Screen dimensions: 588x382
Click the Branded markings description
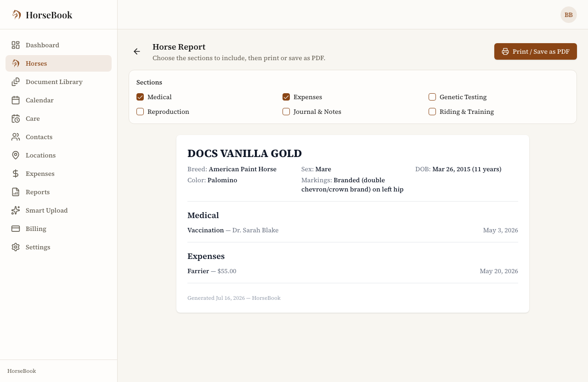[352, 185]
